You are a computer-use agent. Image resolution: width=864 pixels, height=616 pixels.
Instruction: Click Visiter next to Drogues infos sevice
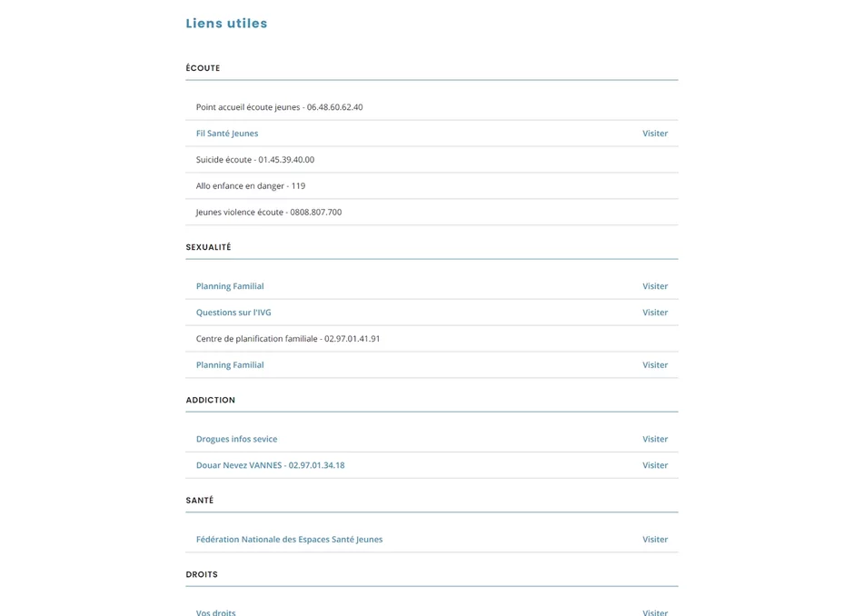(x=654, y=439)
